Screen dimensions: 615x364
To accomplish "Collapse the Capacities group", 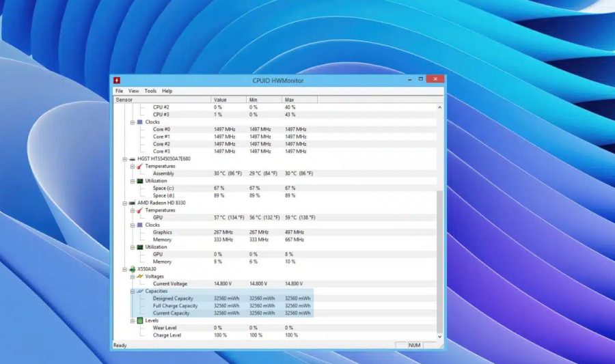I will tap(133, 292).
